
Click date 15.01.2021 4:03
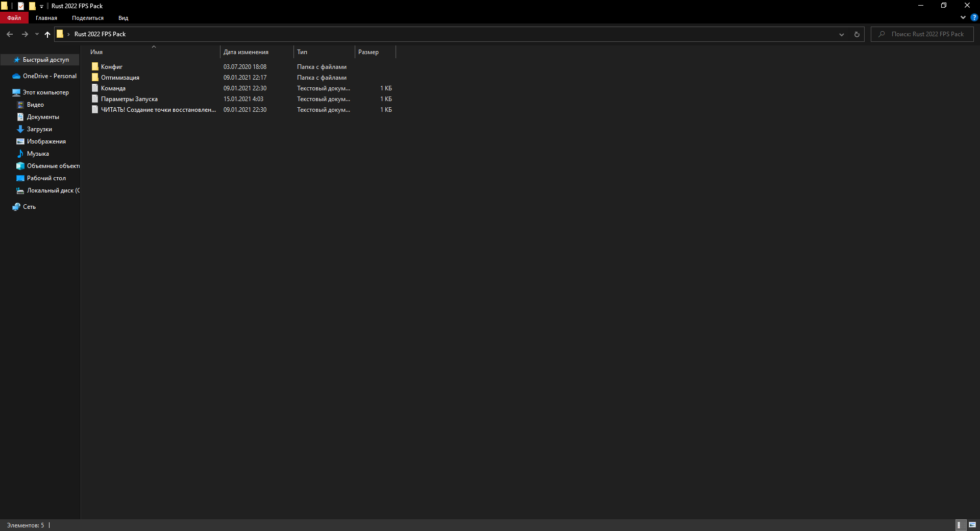(x=243, y=99)
